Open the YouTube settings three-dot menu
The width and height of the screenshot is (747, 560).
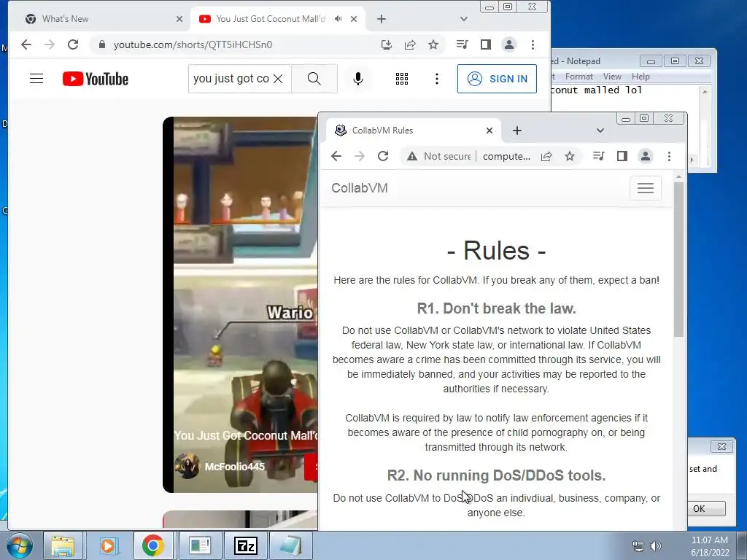[437, 79]
